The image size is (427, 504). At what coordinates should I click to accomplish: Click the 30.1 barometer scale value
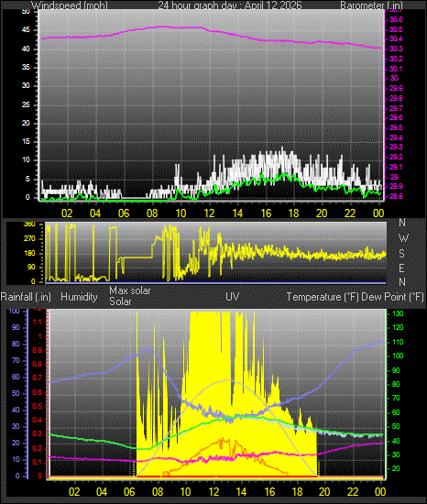click(396, 69)
